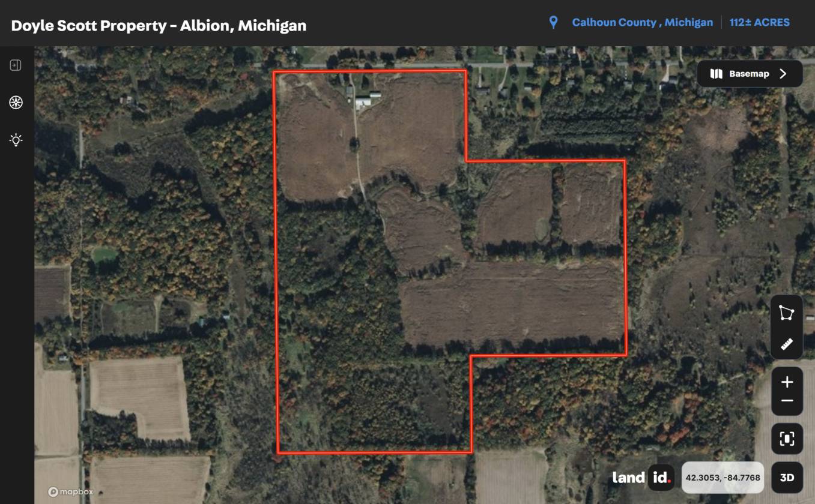
Task: Expand Basemap options via chevron arrow
Action: pyautogui.click(x=783, y=74)
